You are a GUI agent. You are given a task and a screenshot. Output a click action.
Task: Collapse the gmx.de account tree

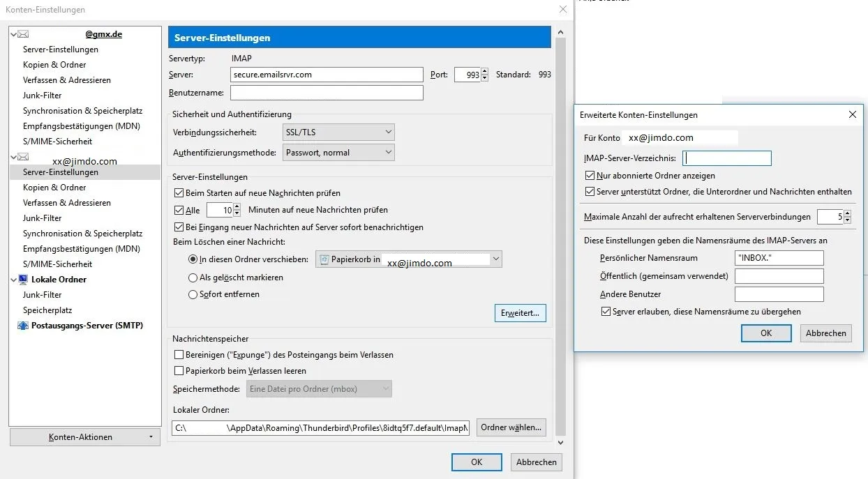click(x=13, y=33)
